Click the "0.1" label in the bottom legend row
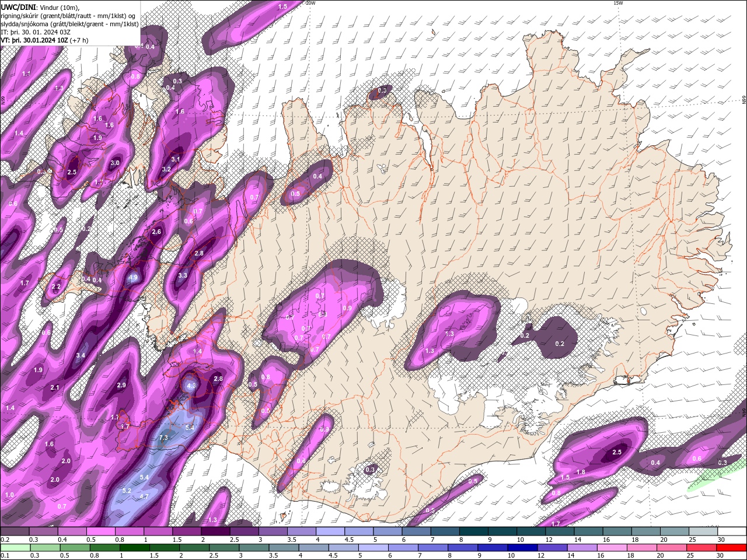 pos(4,555)
